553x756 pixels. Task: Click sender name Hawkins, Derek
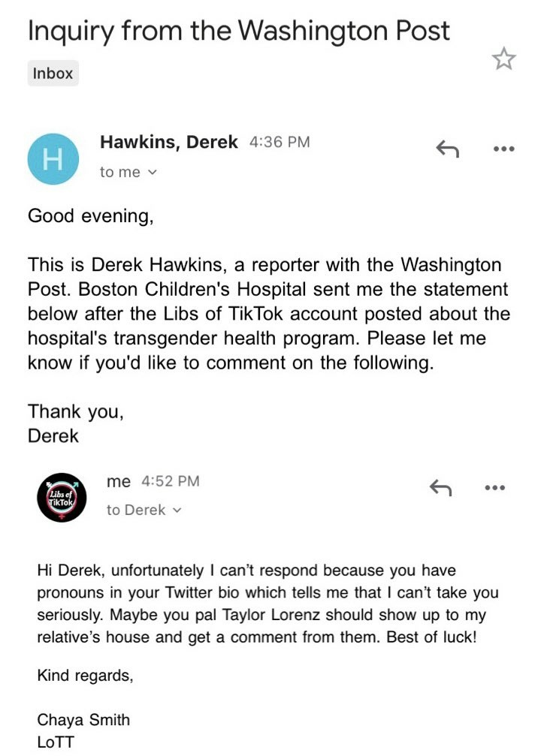[x=169, y=141]
